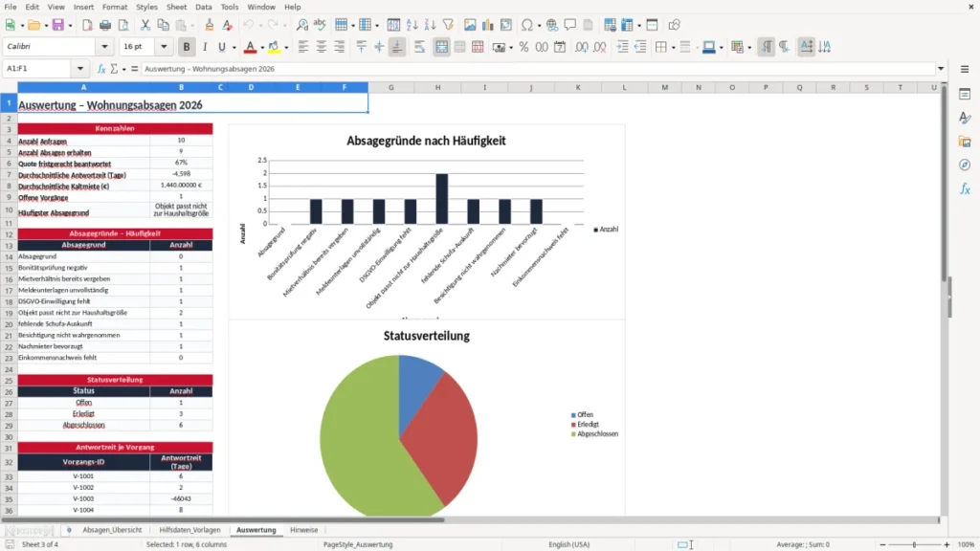Apply AutoFilter funnel icon
Viewport: 980px width, 551px height.
click(x=448, y=25)
